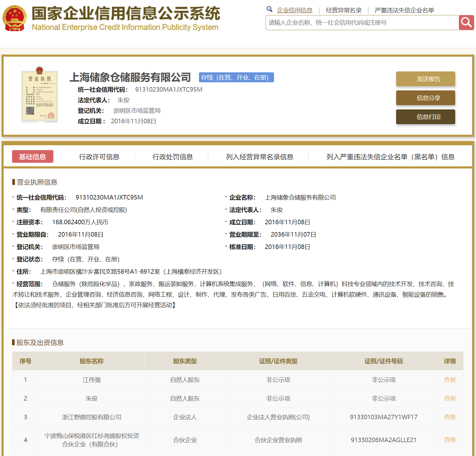Viewport: 476px width, 456px height.
Task: Click the 信息打印 button
Action: click(x=425, y=117)
